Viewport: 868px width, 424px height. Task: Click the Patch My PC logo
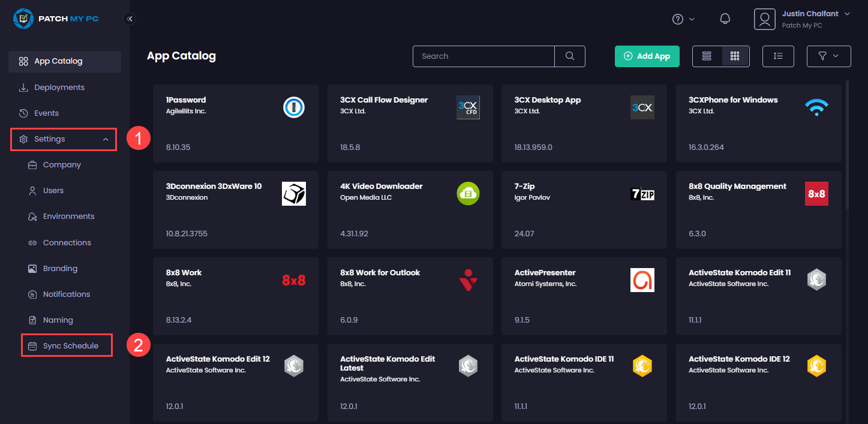click(x=56, y=19)
